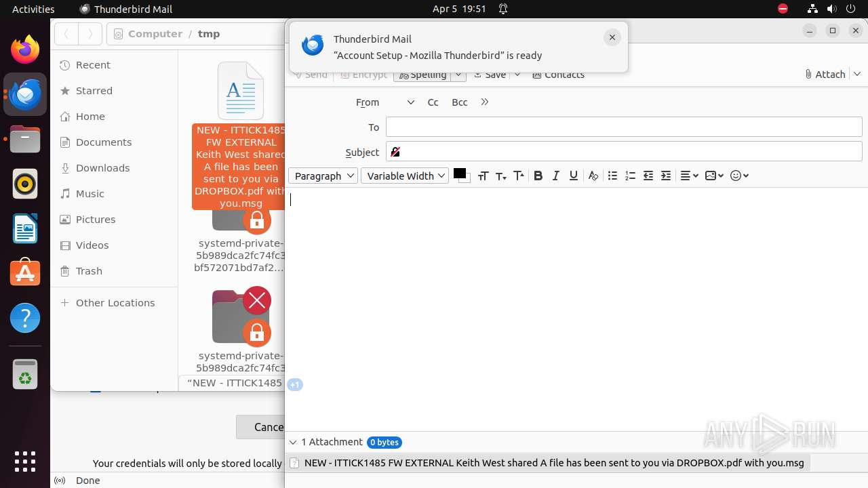Open Activities overview
Image resolution: width=868 pixels, height=488 pixels.
(33, 9)
